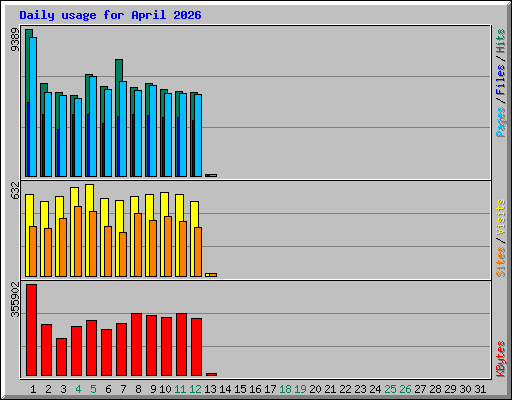Click day 20 on the x-axis

click(315, 389)
